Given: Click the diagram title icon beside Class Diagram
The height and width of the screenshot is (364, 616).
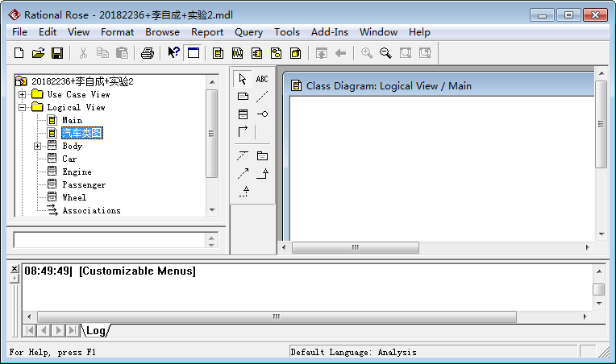Looking at the screenshot, I should [x=296, y=86].
